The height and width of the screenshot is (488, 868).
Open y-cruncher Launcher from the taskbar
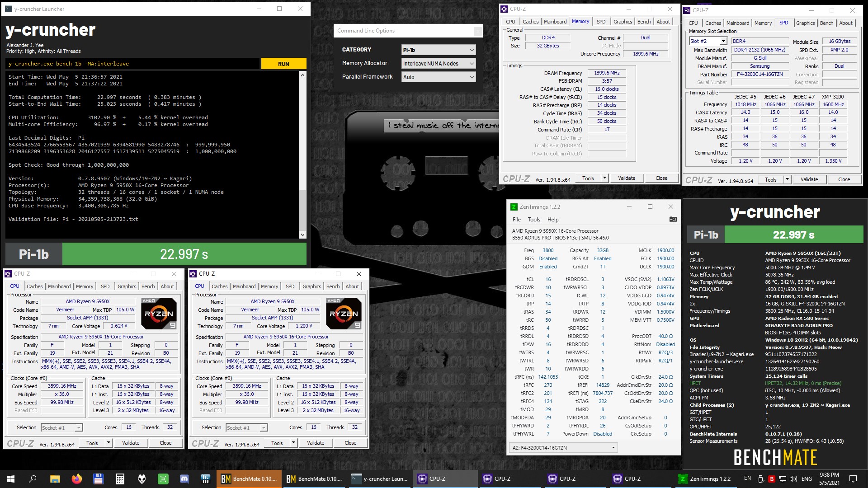coord(380,479)
